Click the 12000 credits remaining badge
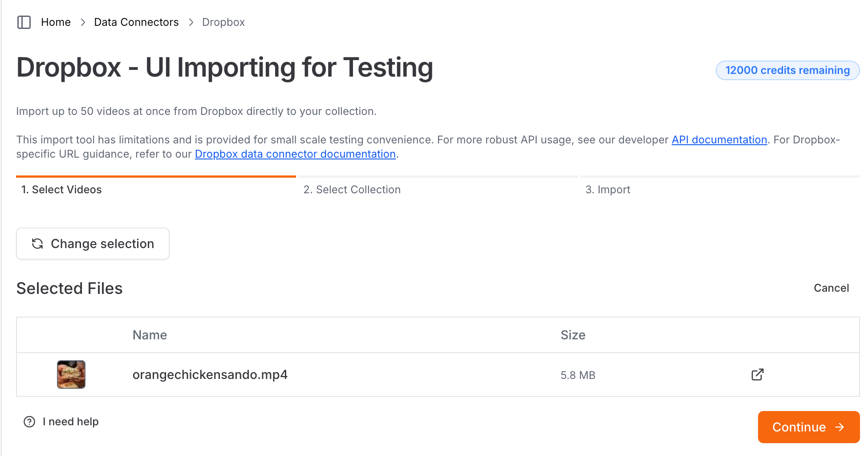 pyautogui.click(x=787, y=70)
